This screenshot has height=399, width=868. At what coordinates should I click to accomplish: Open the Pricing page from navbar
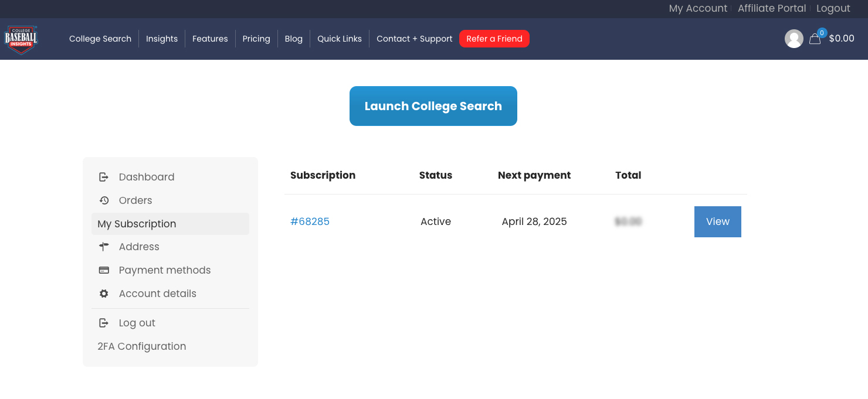pyautogui.click(x=256, y=39)
